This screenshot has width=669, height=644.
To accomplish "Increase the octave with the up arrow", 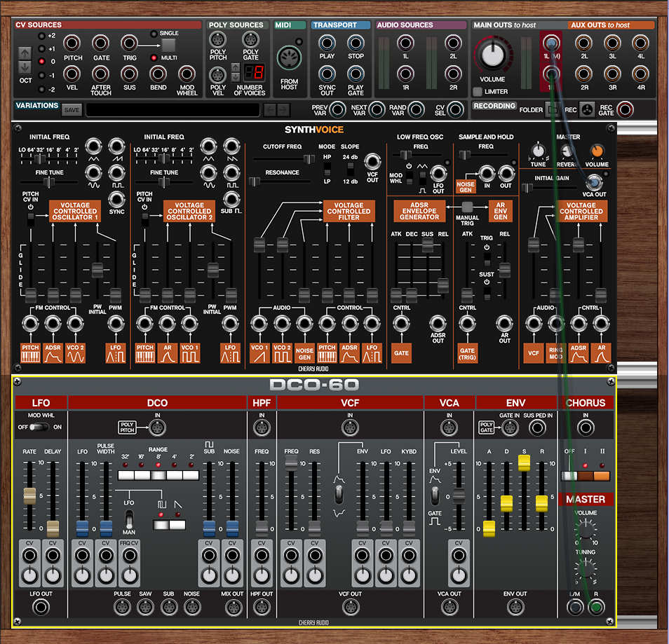I will point(25,54).
